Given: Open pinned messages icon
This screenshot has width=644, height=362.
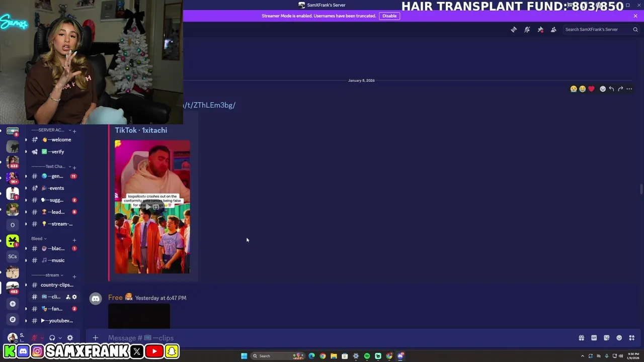Looking at the screenshot, I should (540, 30).
